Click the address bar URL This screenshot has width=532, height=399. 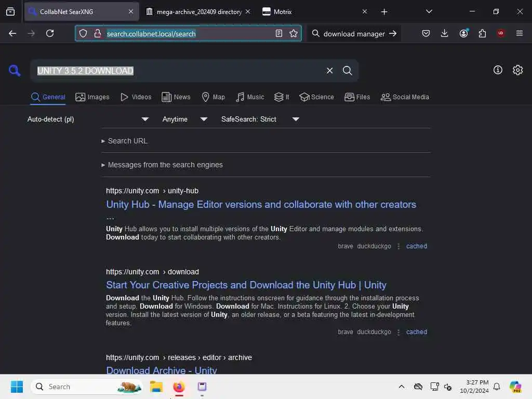coord(188,34)
